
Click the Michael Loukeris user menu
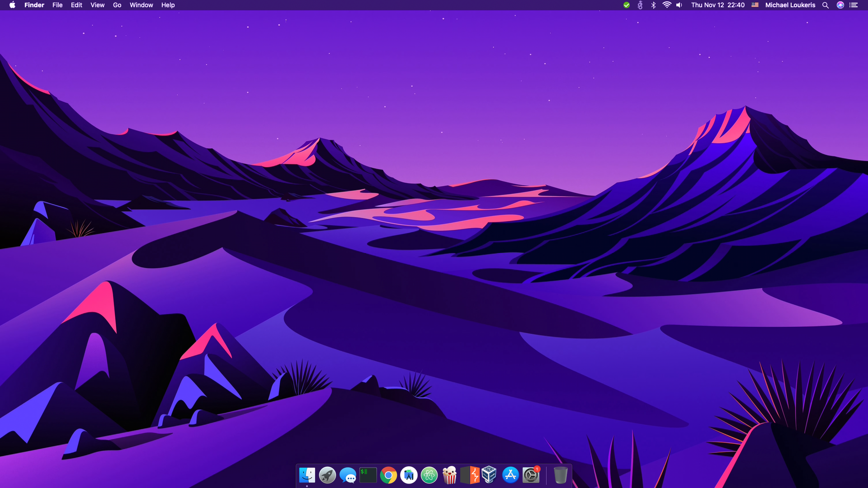(x=790, y=5)
